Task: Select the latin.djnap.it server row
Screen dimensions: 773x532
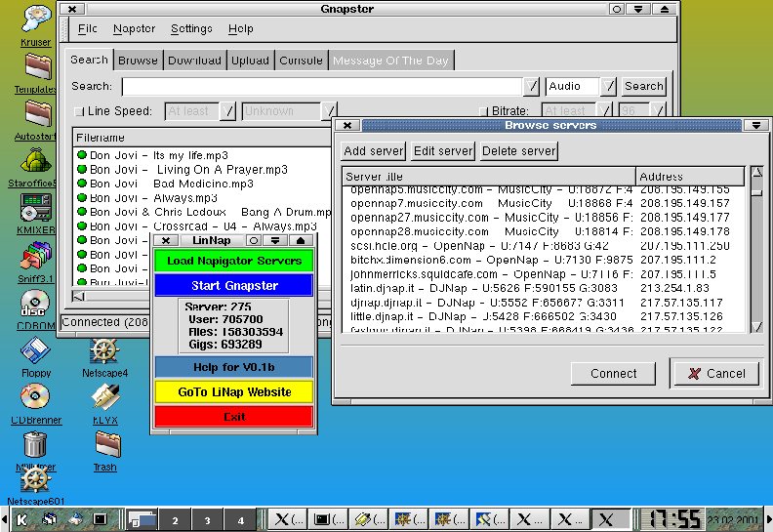Action: [542, 288]
